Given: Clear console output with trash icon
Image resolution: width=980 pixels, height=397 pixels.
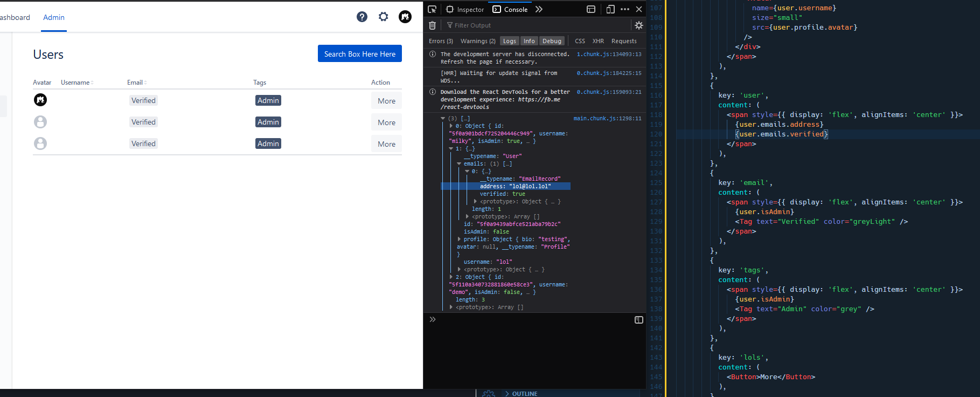Looking at the screenshot, I should [432, 25].
